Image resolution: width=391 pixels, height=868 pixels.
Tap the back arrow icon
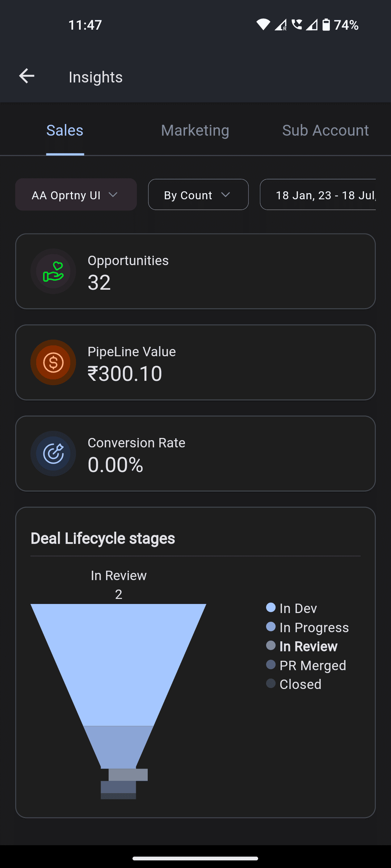[x=26, y=76]
